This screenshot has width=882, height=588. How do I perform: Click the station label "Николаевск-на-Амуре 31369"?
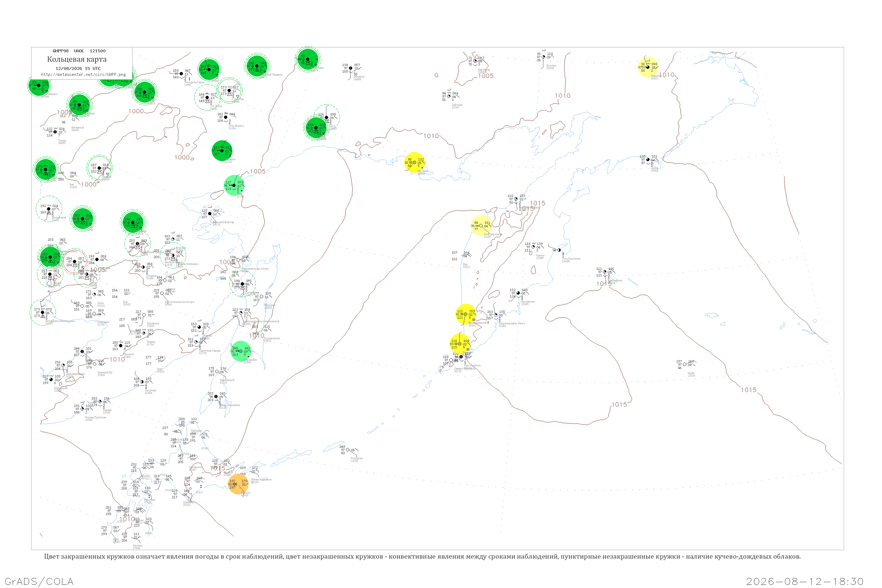click(x=255, y=270)
